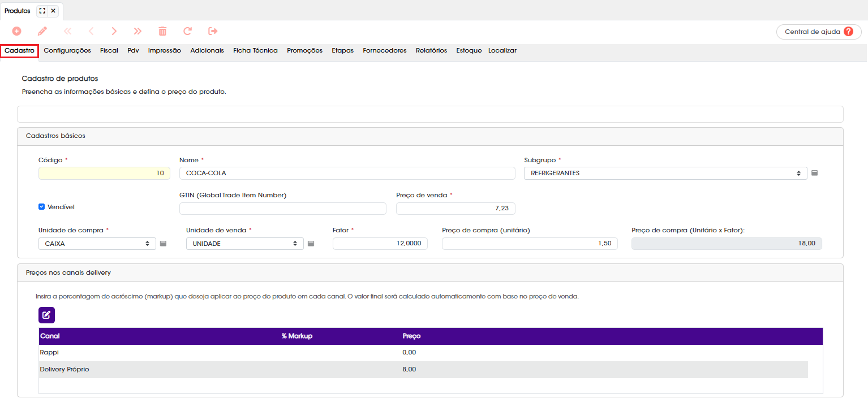Click the Preço de venda field 7,23
The image size is (868, 407).
tap(456, 209)
